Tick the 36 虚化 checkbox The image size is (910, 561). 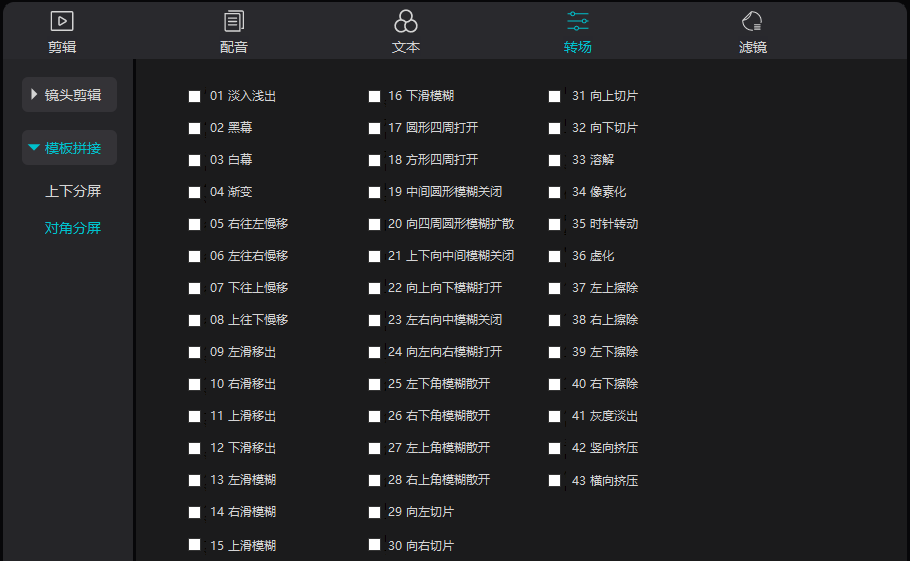click(x=554, y=256)
